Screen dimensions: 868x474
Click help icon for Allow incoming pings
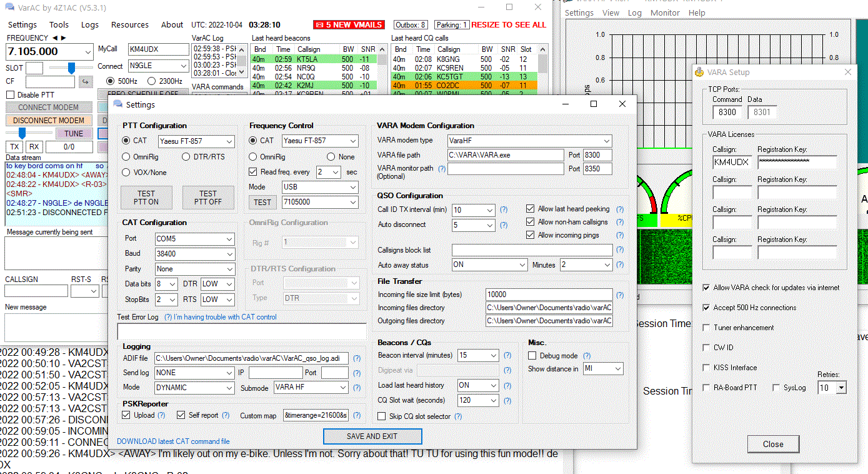click(x=620, y=235)
